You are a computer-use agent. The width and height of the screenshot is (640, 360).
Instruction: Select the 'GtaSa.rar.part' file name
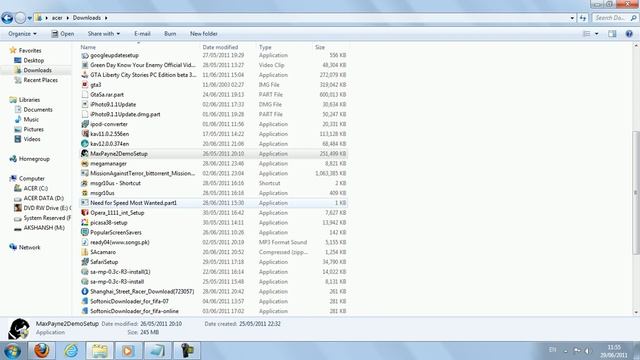coord(107,95)
